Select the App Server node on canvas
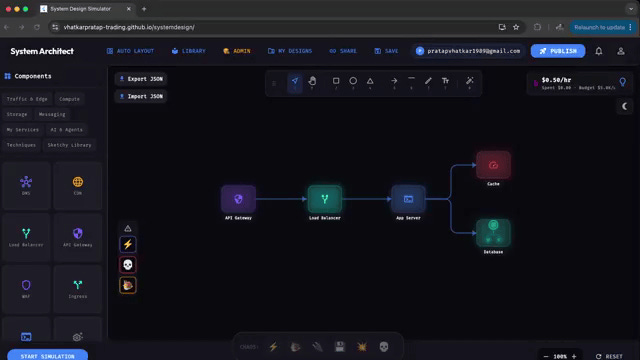The image size is (640, 360). 408,199
